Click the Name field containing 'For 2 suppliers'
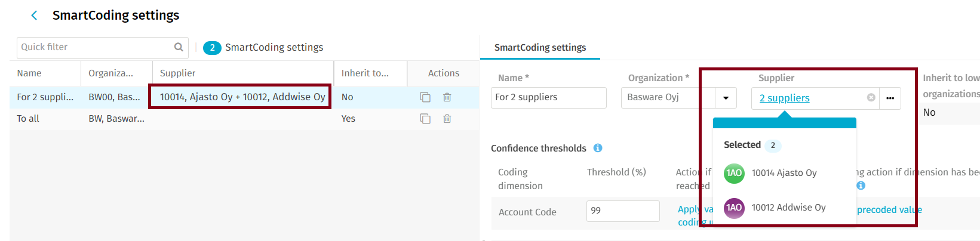980x241 pixels. 549,98
